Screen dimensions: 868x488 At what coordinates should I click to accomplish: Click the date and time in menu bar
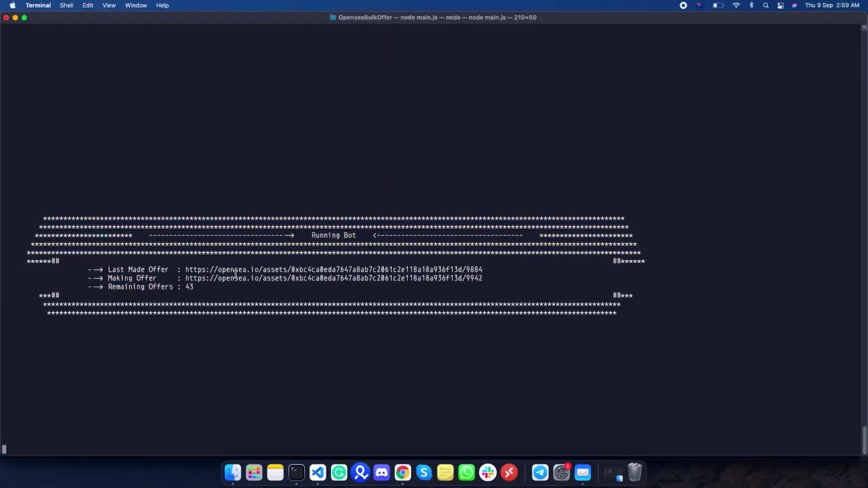[832, 5]
